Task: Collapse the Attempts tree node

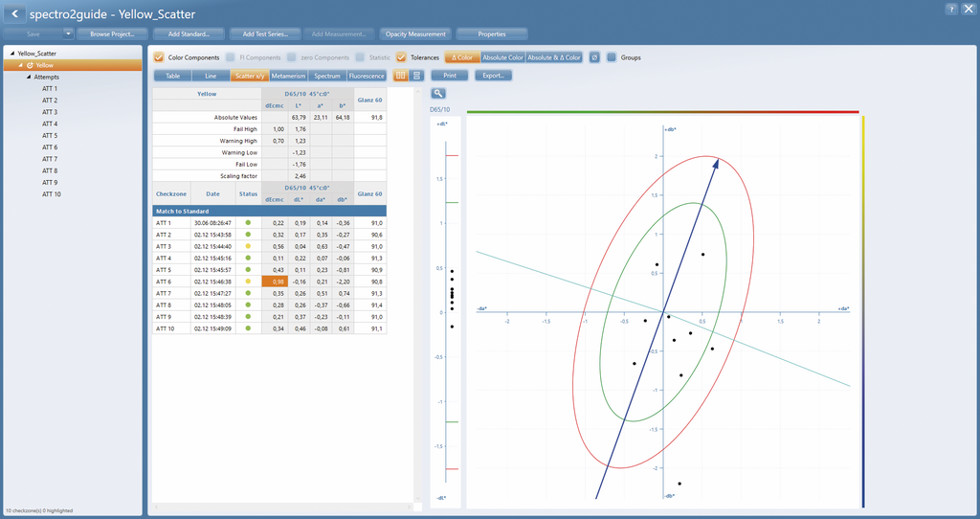Action: tap(29, 77)
